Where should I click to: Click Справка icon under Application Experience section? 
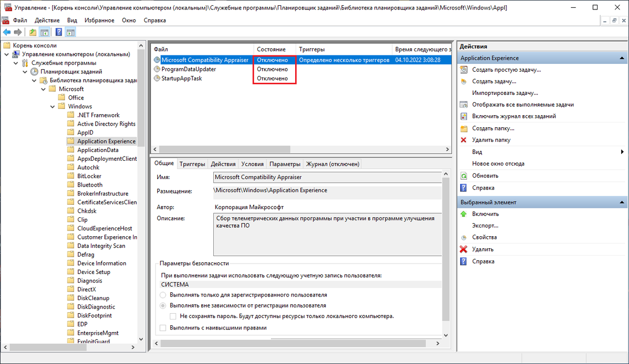(x=463, y=187)
